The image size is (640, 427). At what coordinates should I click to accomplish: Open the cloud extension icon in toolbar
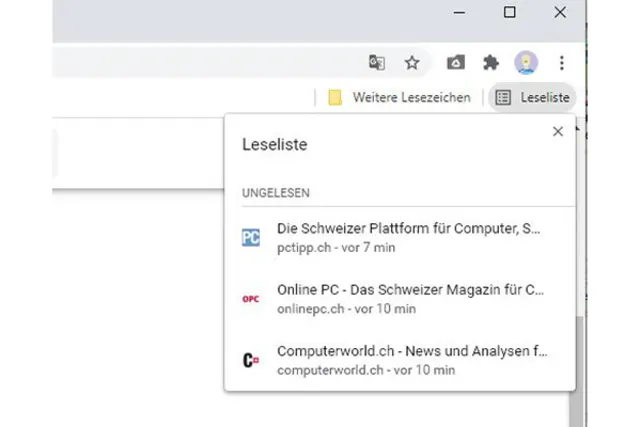(x=455, y=63)
